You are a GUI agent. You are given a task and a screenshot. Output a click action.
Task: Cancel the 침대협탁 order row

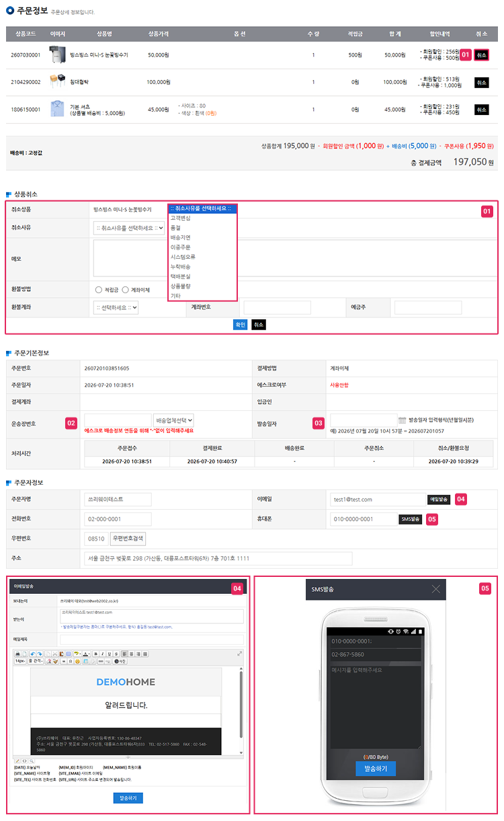[x=481, y=82]
